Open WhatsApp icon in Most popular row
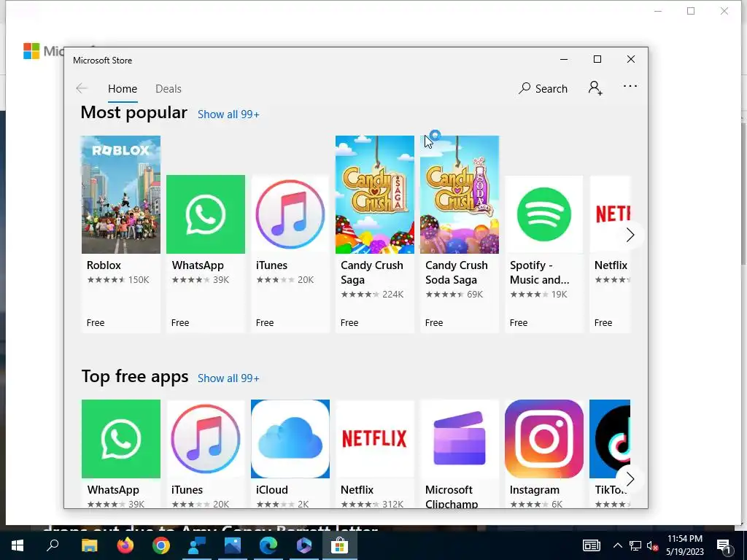This screenshot has width=747, height=560. click(205, 214)
